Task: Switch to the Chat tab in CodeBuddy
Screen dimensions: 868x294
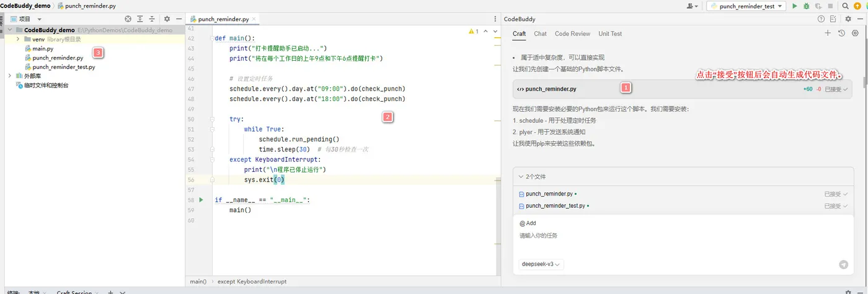Action: [x=540, y=33]
